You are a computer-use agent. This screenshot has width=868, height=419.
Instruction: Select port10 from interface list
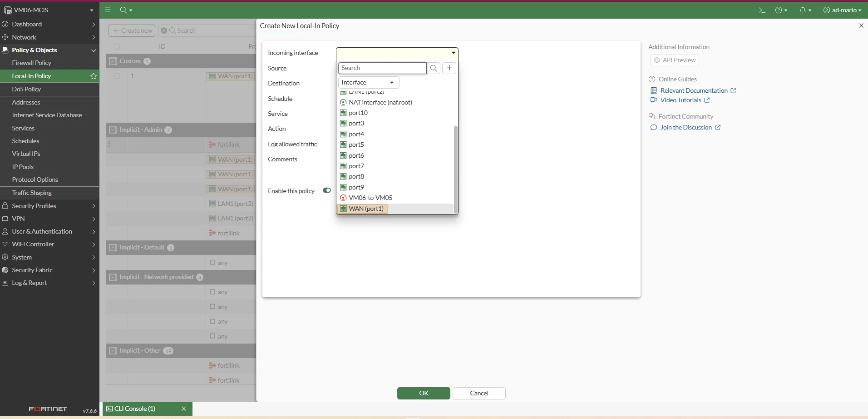[x=395, y=113]
